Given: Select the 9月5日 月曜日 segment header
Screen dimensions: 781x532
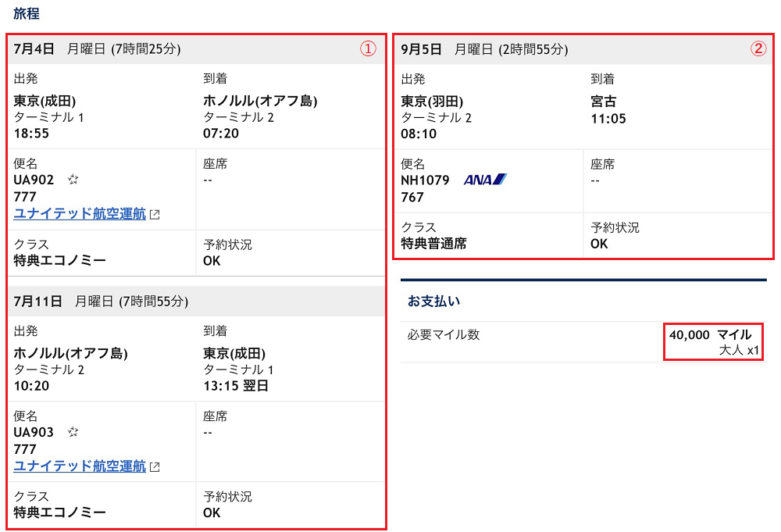Looking at the screenshot, I should click(484, 49).
